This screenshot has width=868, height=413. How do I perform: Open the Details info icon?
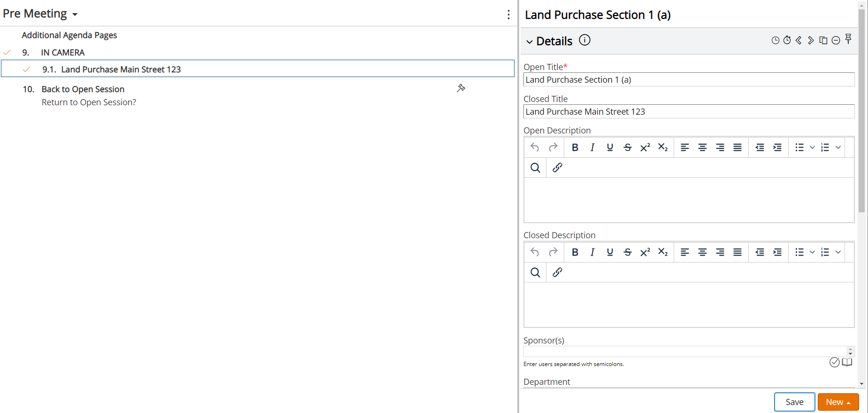[584, 40]
